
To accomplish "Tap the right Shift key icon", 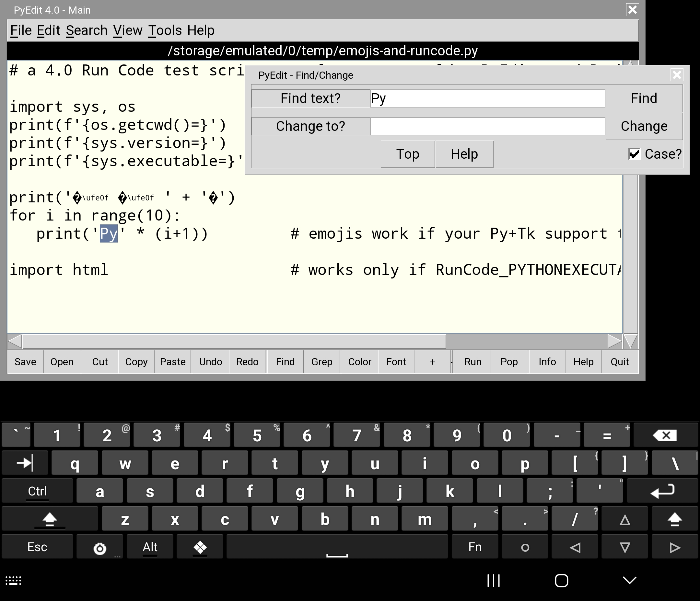I will pos(675,519).
